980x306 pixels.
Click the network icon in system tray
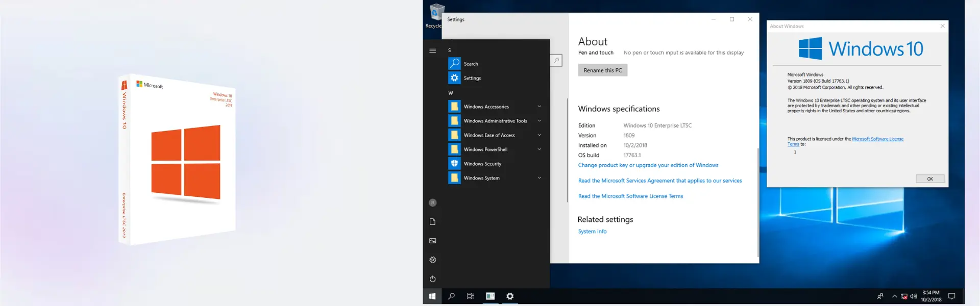tap(904, 296)
